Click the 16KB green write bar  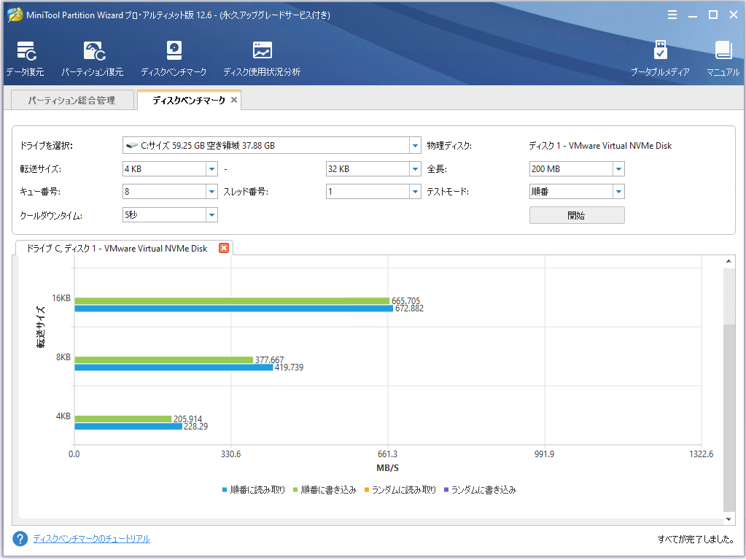coord(232,300)
